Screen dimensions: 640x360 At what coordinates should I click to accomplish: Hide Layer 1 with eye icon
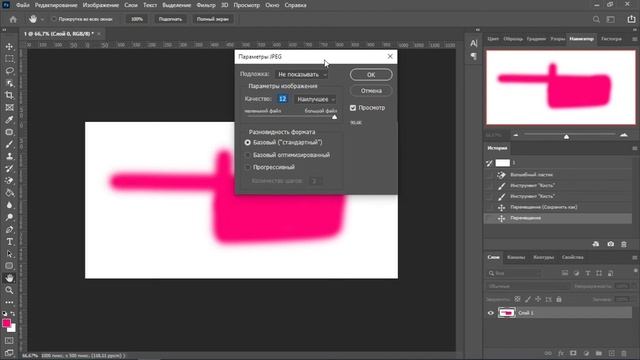tap(491, 313)
